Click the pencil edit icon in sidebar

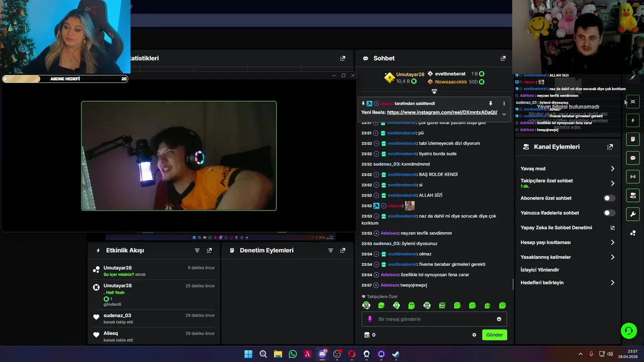(x=633, y=77)
